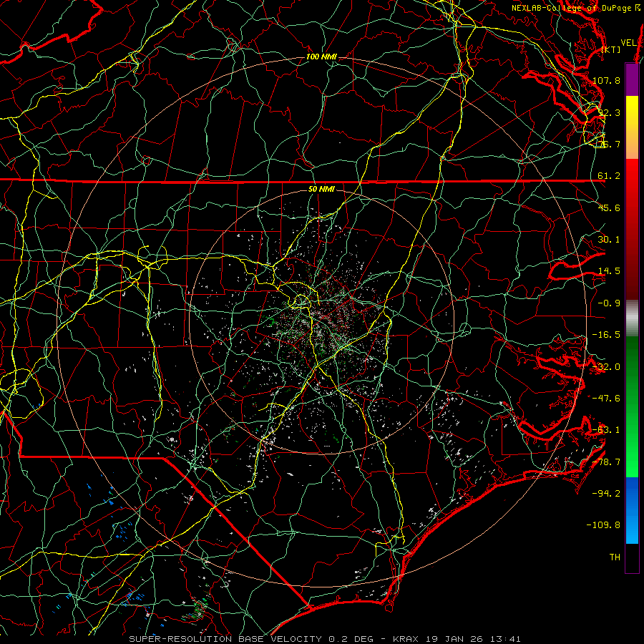Click the [KT] units label
644x644 pixels.
[611, 49]
